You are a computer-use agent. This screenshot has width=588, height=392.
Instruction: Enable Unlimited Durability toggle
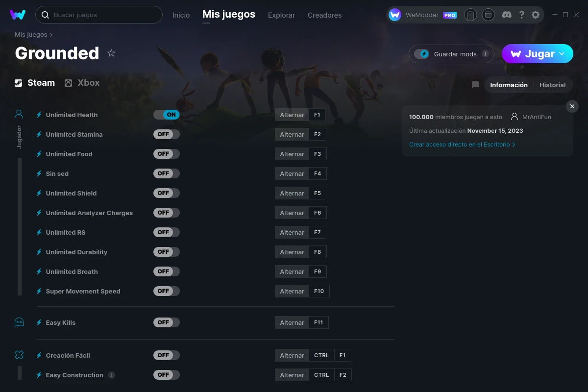(167, 252)
